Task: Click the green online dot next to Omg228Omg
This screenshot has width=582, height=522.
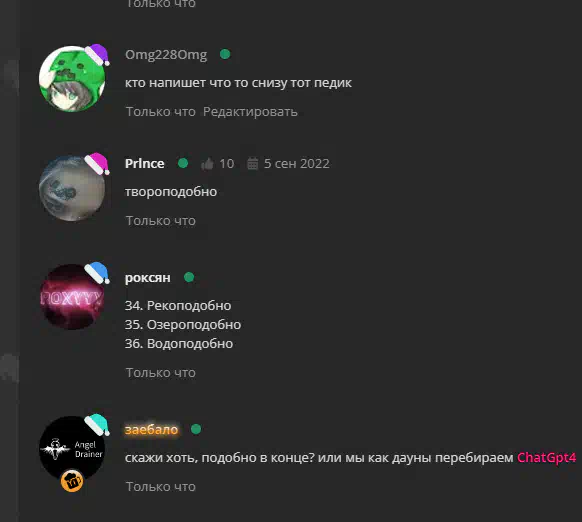Action: pyautogui.click(x=225, y=54)
